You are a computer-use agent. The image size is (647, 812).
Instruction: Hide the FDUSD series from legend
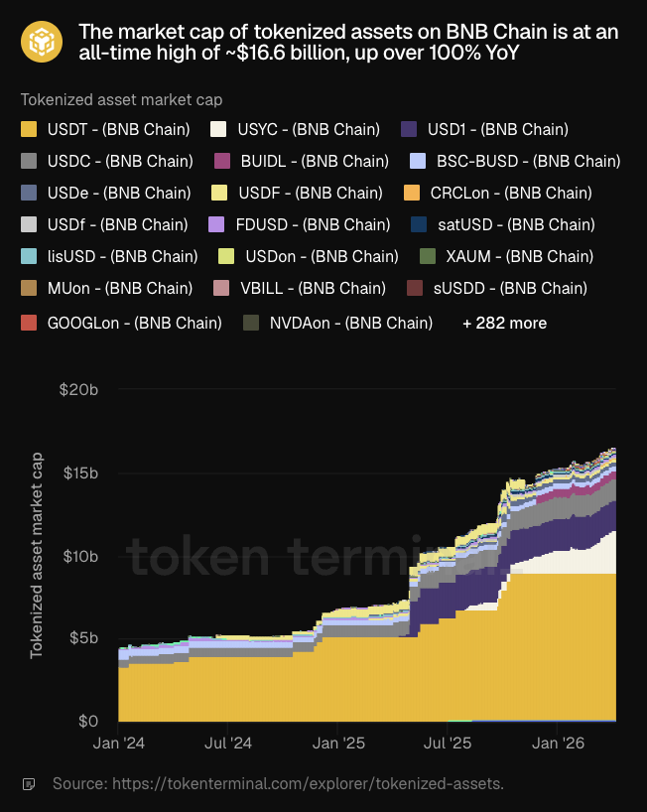click(299, 224)
